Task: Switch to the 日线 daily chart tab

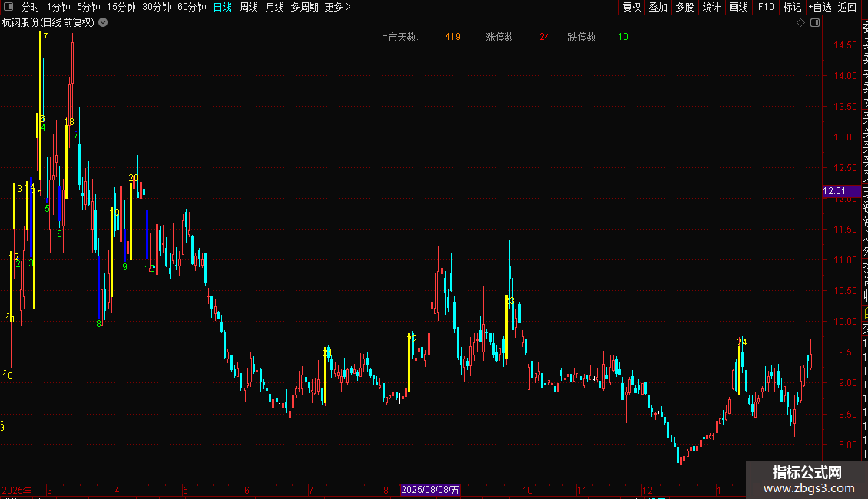Action: coord(223,7)
